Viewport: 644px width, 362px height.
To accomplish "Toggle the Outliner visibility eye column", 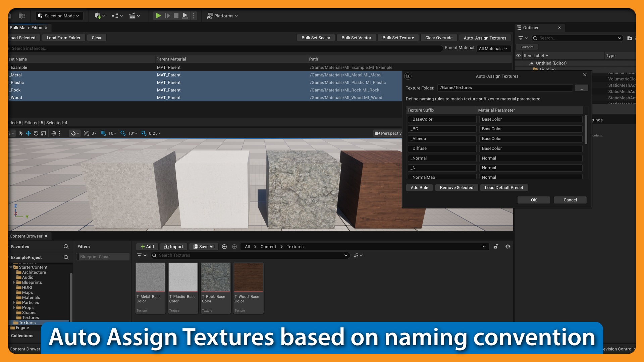I will point(519,56).
